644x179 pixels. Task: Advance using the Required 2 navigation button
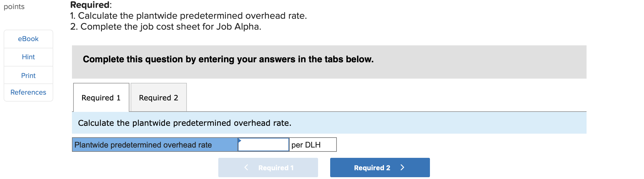[380, 168]
